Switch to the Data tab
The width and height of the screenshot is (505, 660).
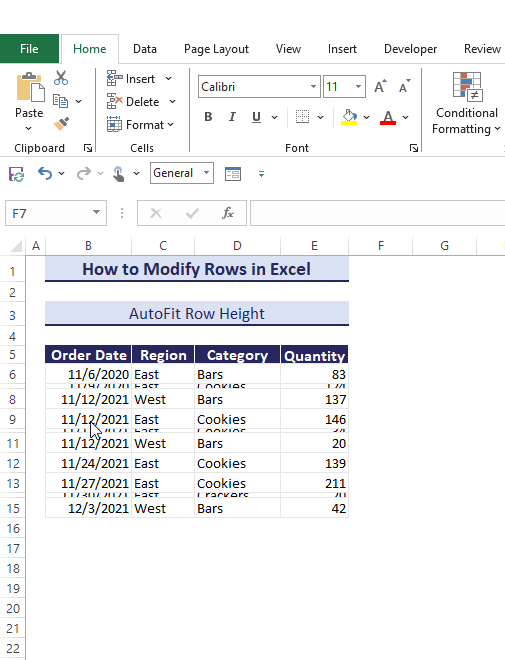tap(145, 49)
